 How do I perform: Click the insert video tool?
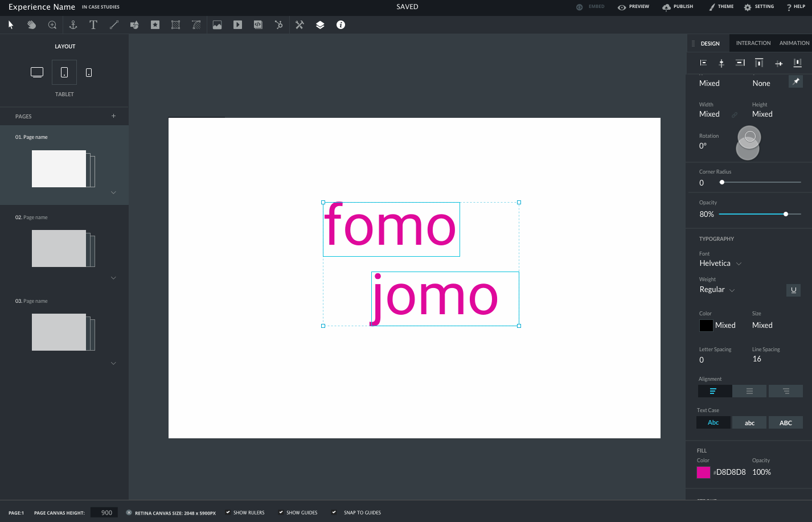tap(237, 25)
